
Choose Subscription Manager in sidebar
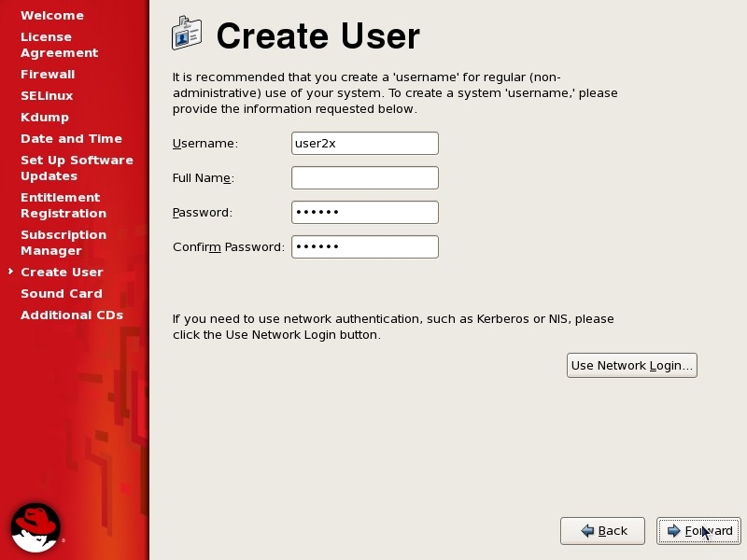point(63,243)
